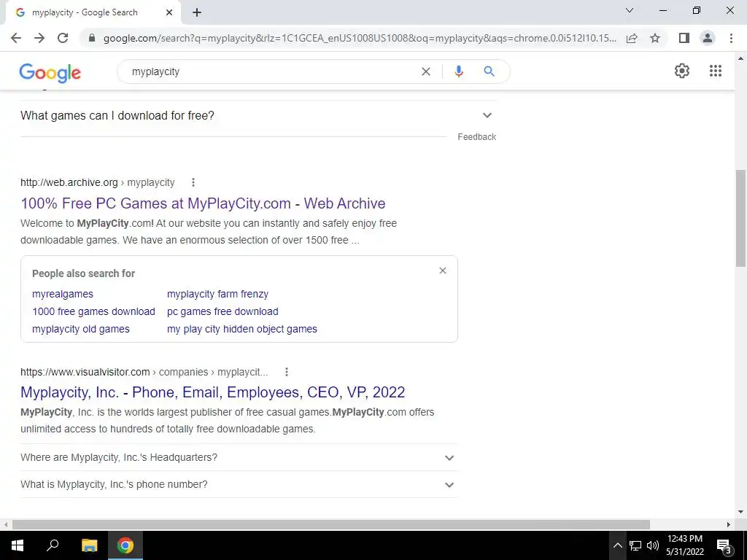Open the taskbar clock and date
The image size is (747, 560).
pyautogui.click(x=684, y=545)
